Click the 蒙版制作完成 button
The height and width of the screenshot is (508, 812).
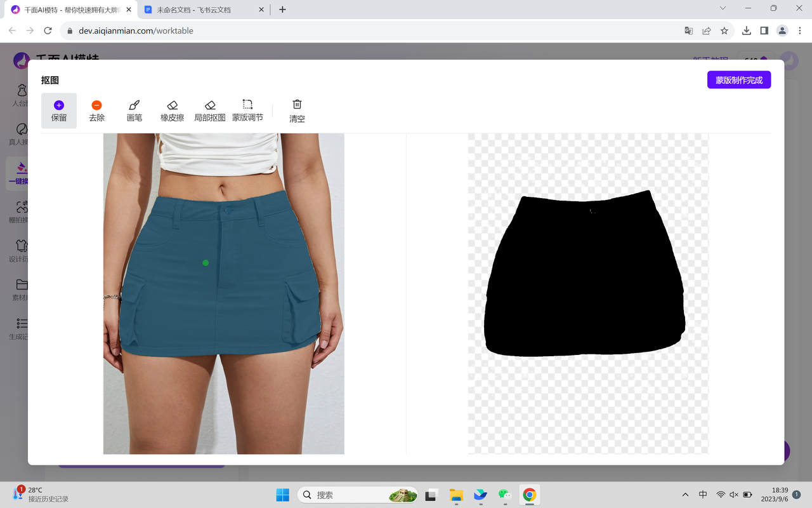(x=739, y=80)
